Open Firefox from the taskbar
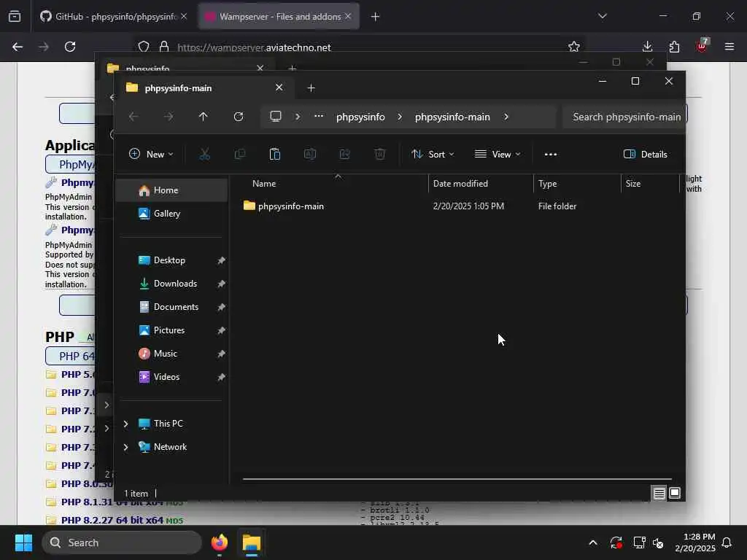This screenshot has width=747, height=560. point(220,542)
